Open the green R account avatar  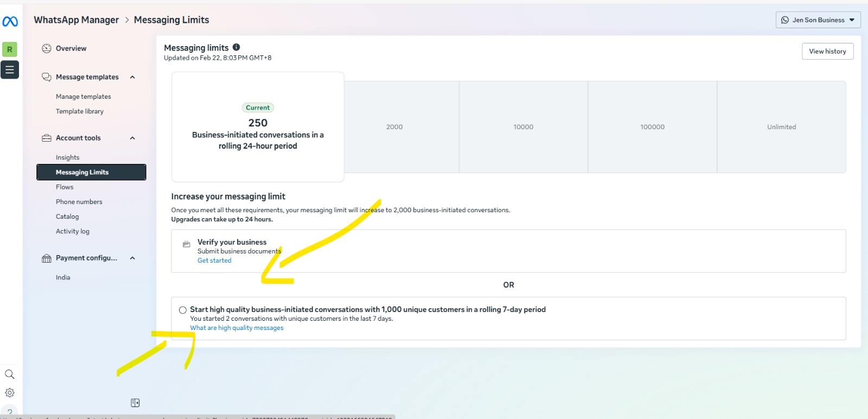10,49
